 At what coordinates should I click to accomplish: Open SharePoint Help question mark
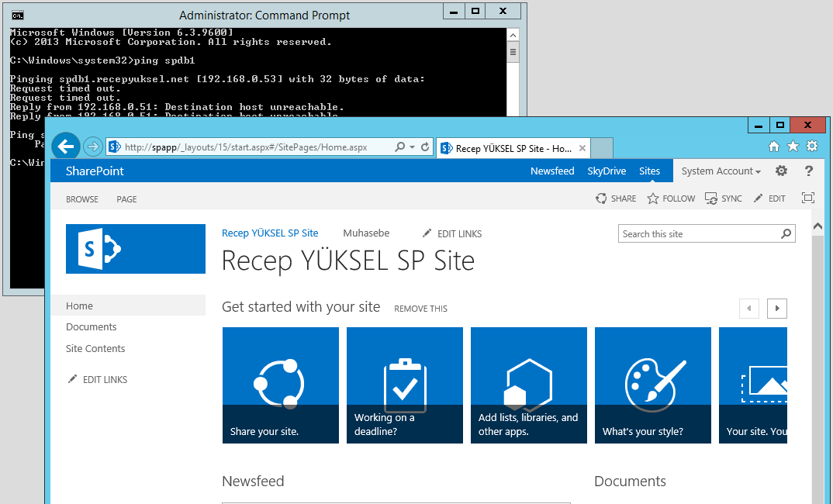pyautogui.click(x=808, y=171)
